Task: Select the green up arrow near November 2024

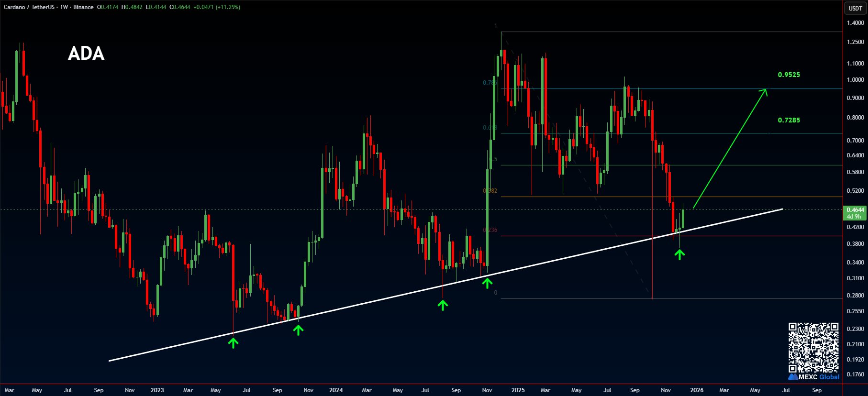Action: pyautogui.click(x=487, y=283)
